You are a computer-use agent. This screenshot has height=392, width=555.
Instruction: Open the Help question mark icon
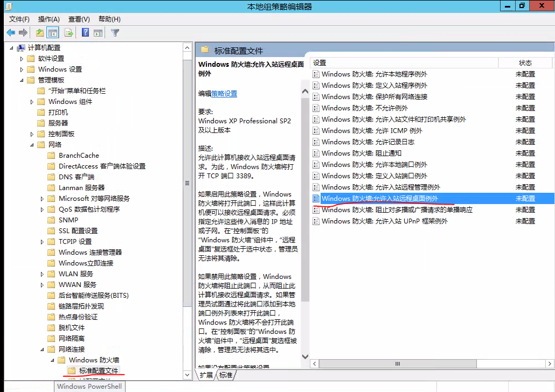(x=85, y=33)
